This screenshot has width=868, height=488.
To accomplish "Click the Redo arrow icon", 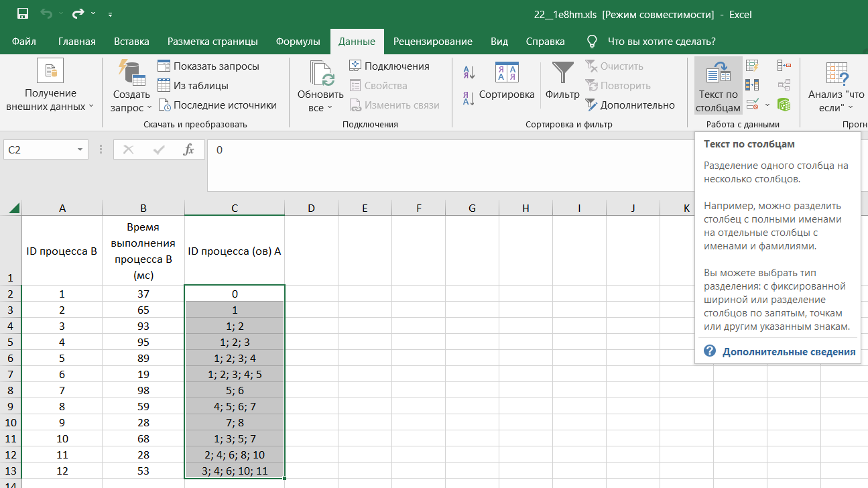I will (78, 13).
